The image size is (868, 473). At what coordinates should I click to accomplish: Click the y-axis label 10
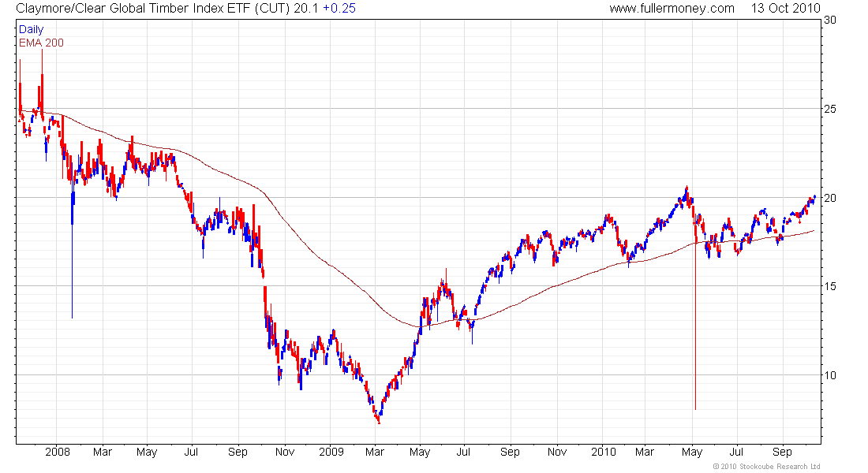tap(830, 375)
